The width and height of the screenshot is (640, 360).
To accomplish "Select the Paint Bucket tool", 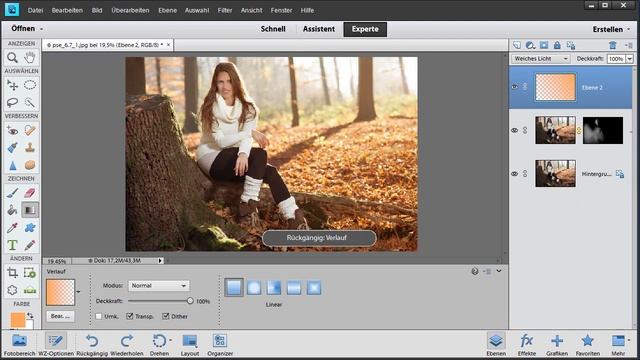I will (x=12, y=210).
